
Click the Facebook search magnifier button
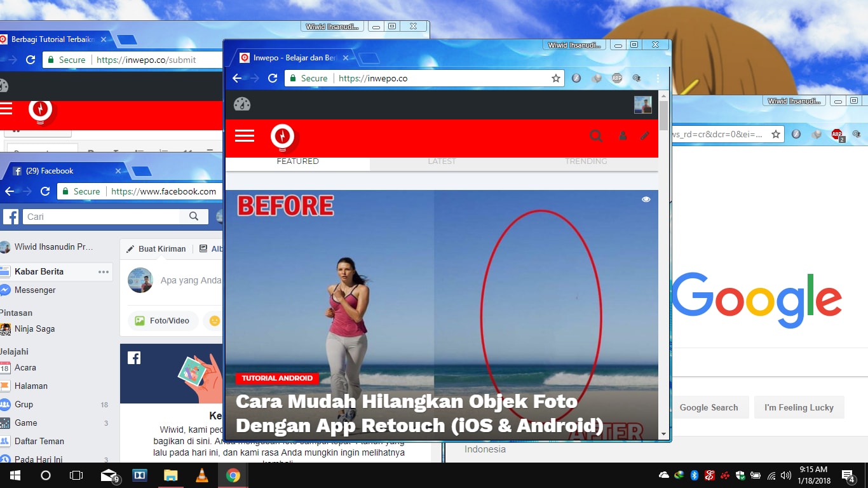pyautogui.click(x=194, y=217)
